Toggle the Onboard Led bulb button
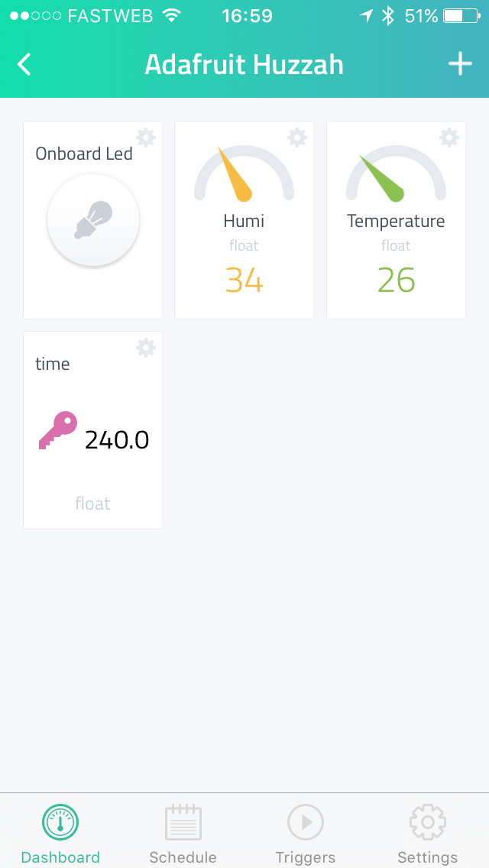The image size is (489, 868). [93, 220]
